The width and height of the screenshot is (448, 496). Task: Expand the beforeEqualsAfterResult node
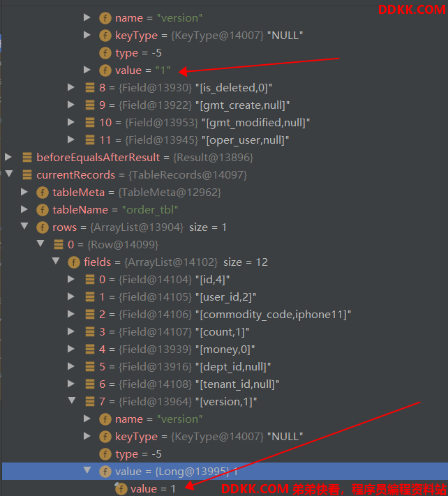[x=8, y=156]
